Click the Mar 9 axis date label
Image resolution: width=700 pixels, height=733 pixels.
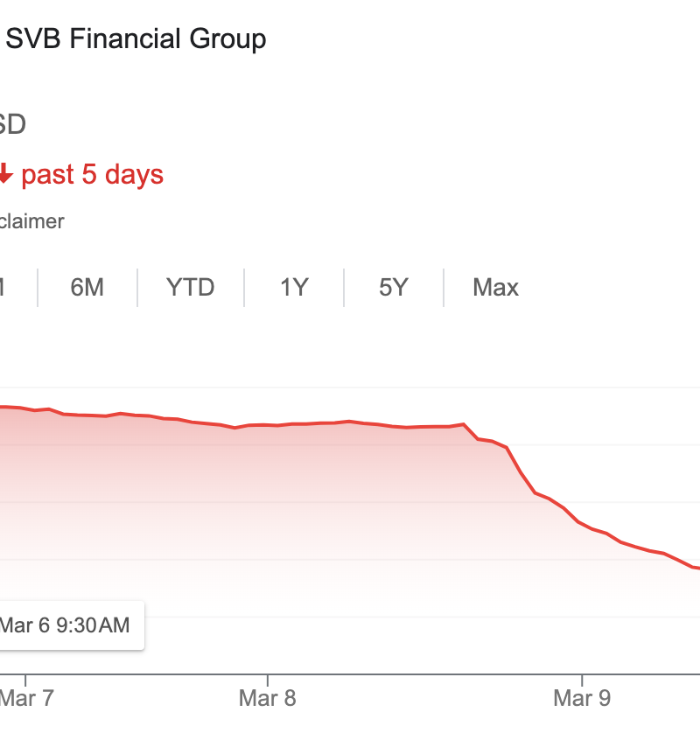[582, 698]
